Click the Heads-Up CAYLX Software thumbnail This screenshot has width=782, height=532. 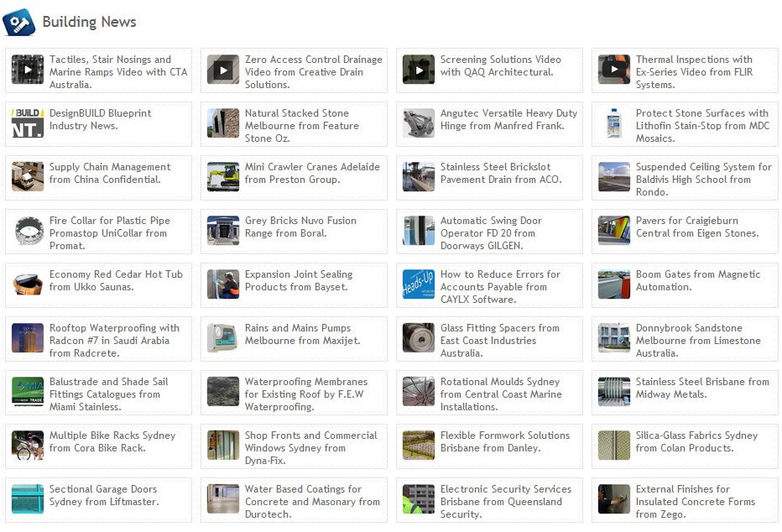(x=419, y=284)
